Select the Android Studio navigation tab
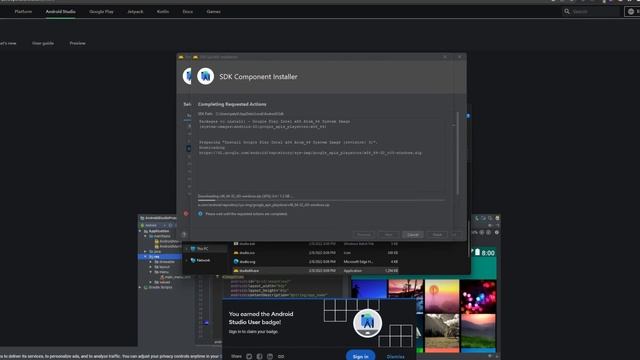The height and width of the screenshot is (360, 640). point(60,11)
